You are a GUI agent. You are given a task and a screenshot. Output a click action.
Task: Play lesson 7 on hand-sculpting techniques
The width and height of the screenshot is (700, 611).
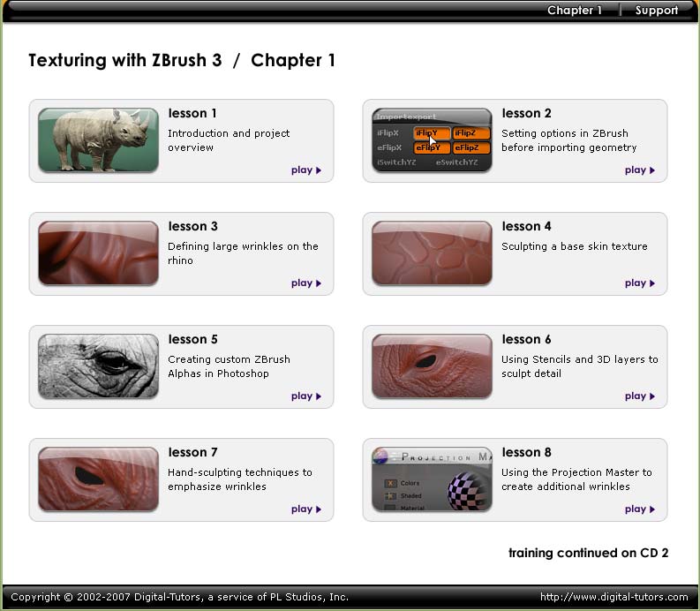(305, 509)
